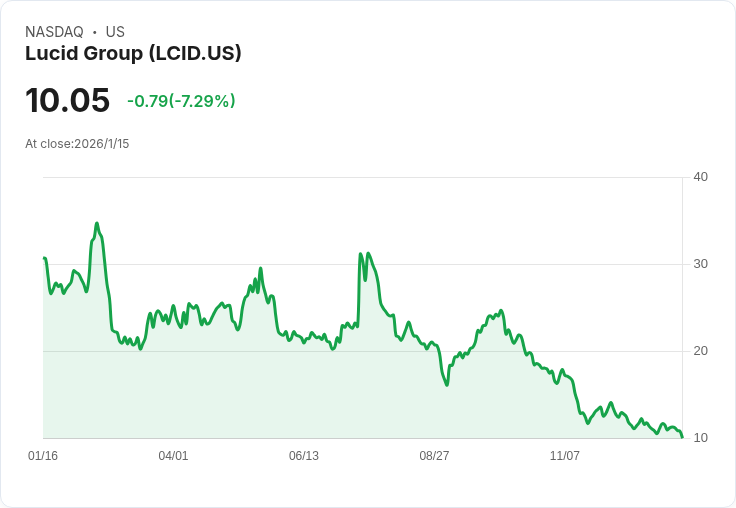Click the Lucid Group (LCID.US) title
Screen dimensions: 736x508
[x=133, y=54]
